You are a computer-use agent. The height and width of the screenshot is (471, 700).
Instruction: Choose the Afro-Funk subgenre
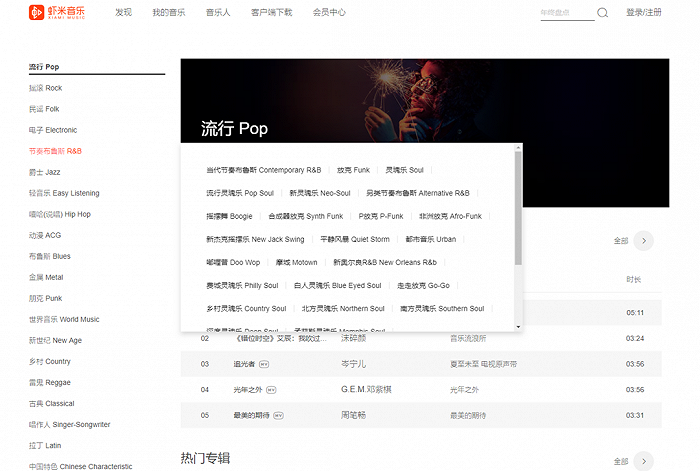[450, 216]
